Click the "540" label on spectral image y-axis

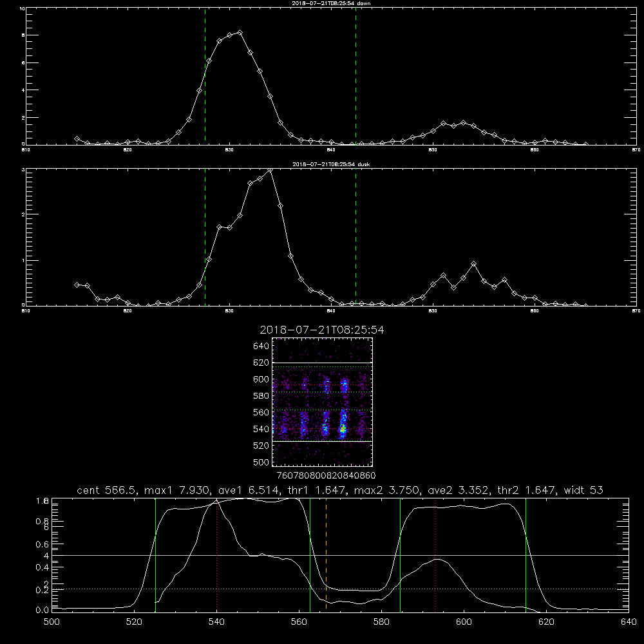[x=261, y=429]
